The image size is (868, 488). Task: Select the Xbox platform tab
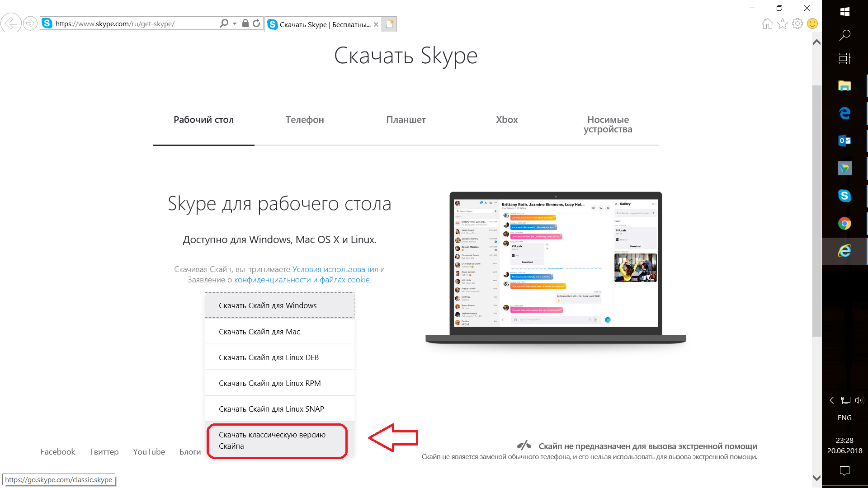(x=506, y=120)
